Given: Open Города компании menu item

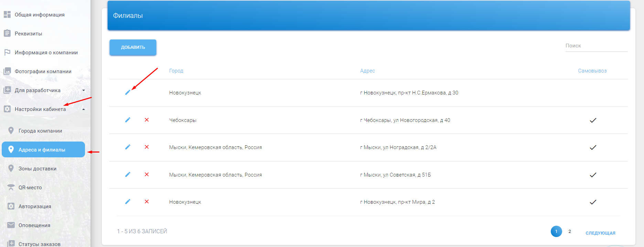Looking at the screenshot, I should (x=40, y=131).
